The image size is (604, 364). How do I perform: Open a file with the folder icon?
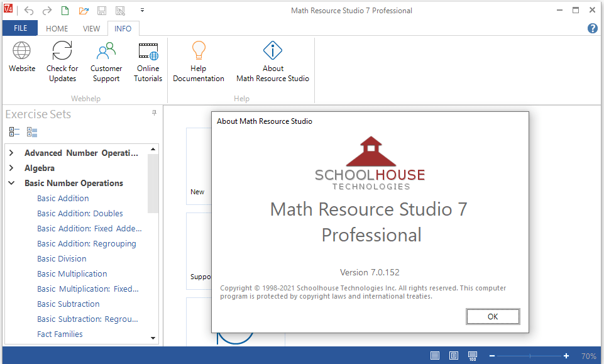[x=84, y=11]
